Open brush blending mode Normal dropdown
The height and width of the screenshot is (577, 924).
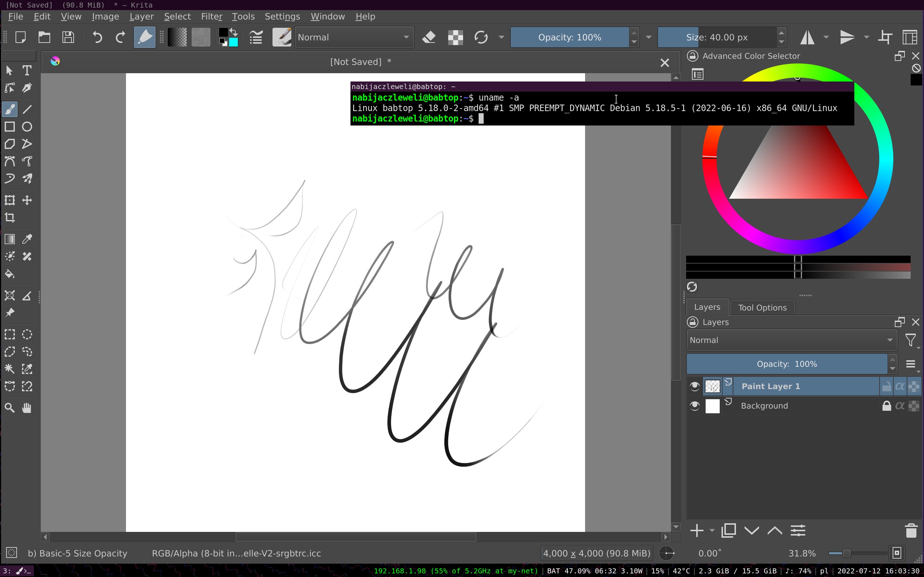point(354,38)
